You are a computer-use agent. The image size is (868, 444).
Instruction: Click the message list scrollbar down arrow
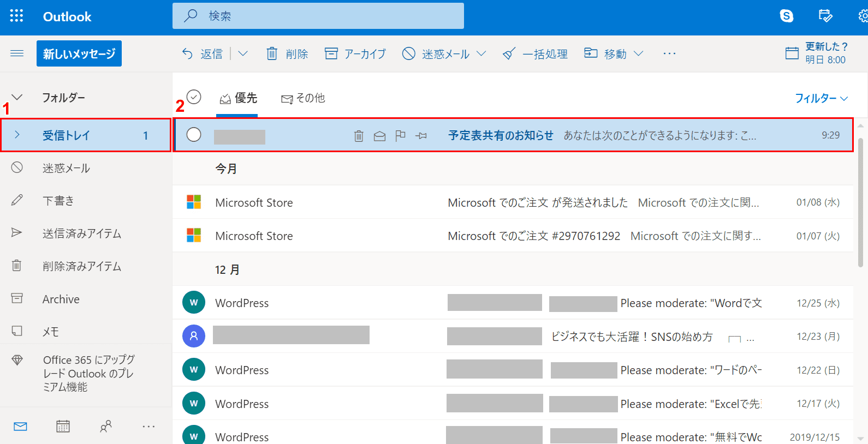click(x=861, y=439)
